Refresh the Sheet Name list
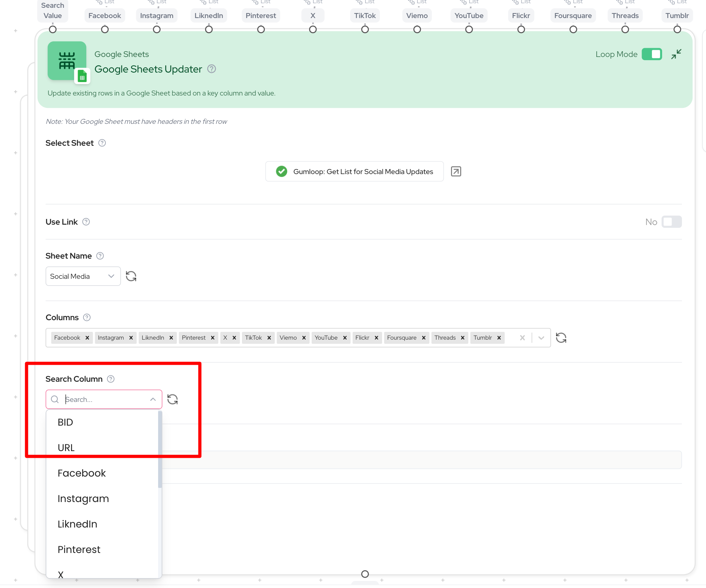706x588 pixels. pyautogui.click(x=131, y=276)
